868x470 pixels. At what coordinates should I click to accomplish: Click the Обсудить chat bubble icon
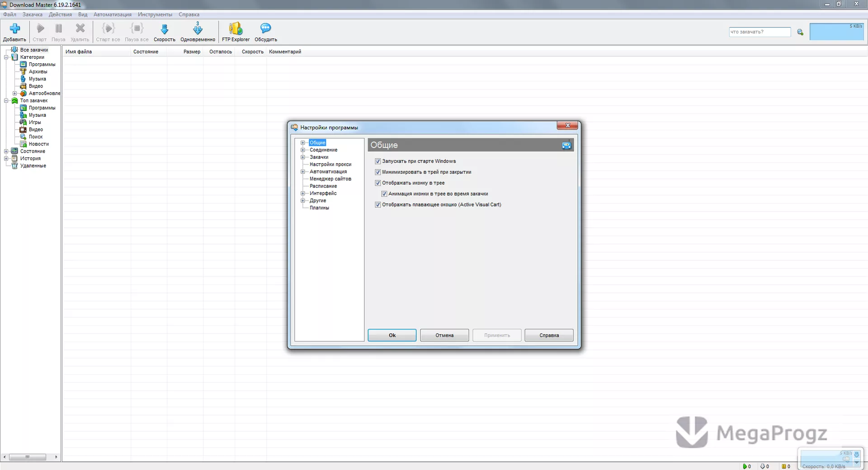pyautogui.click(x=266, y=28)
